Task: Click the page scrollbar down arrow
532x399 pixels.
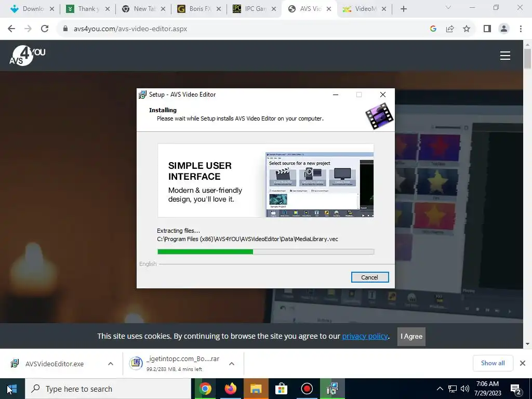Action: click(x=528, y=344)
